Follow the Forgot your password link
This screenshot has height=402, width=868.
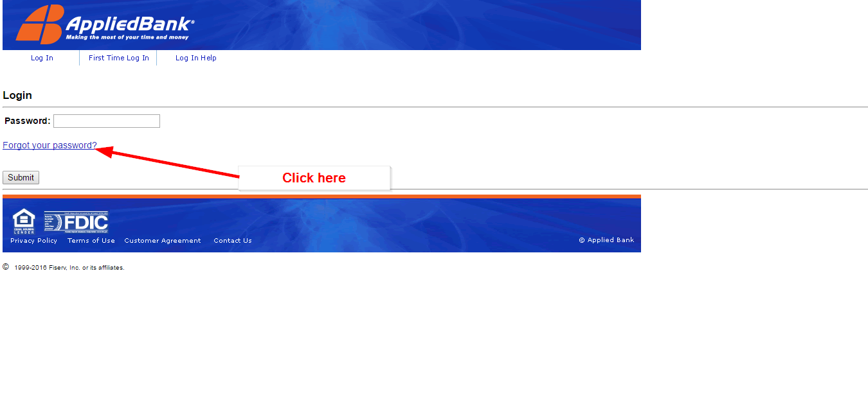pyautogui.click(x=50, y=145)
